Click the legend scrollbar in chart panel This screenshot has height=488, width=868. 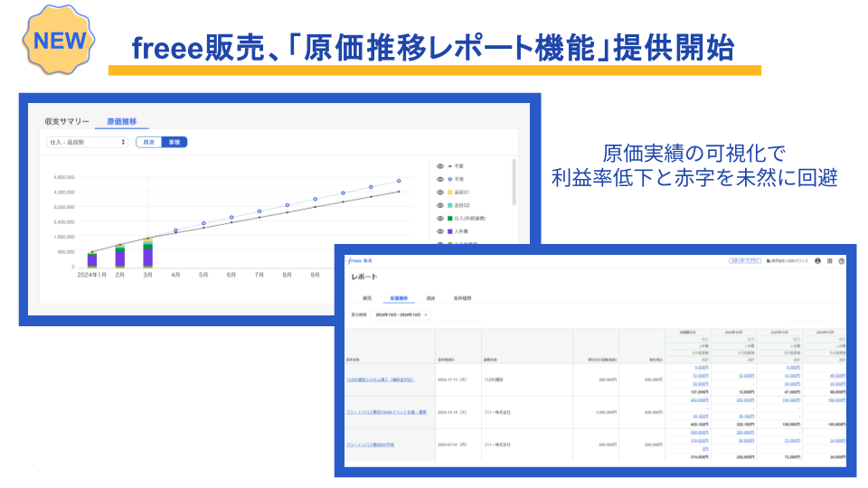point(514,181)
